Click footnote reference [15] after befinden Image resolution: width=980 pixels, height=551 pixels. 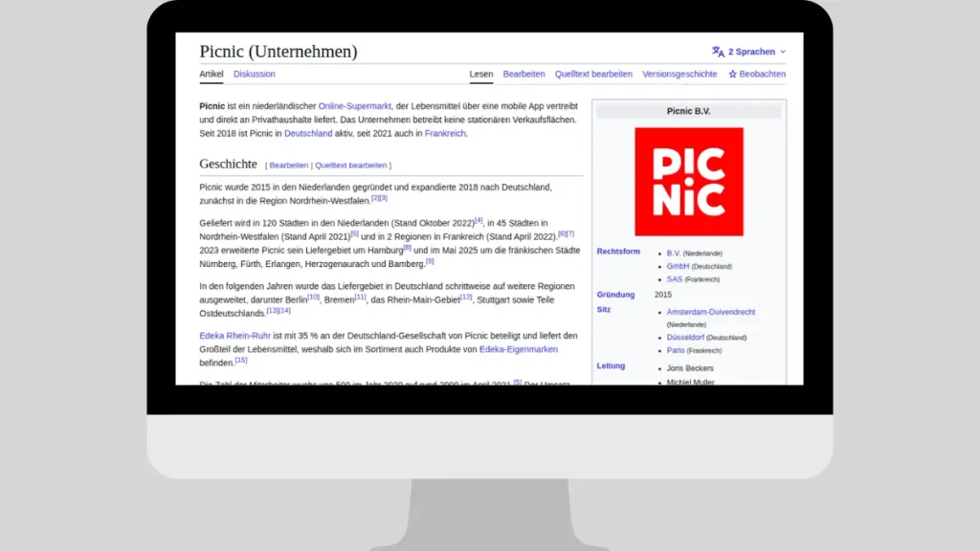[x=240, y=360]
